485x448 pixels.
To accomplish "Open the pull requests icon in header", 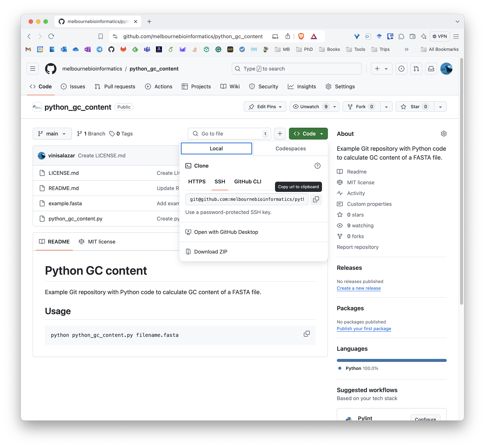I will 416,69.
